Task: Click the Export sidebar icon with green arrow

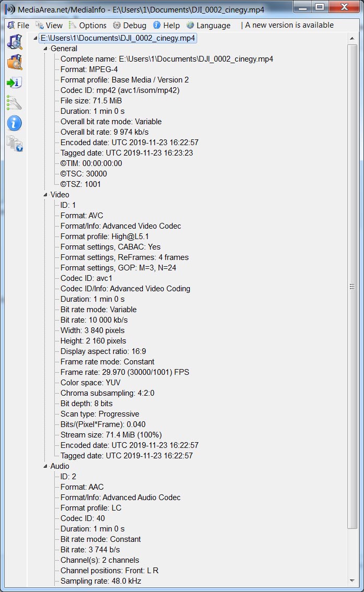Action: (14, 82)
